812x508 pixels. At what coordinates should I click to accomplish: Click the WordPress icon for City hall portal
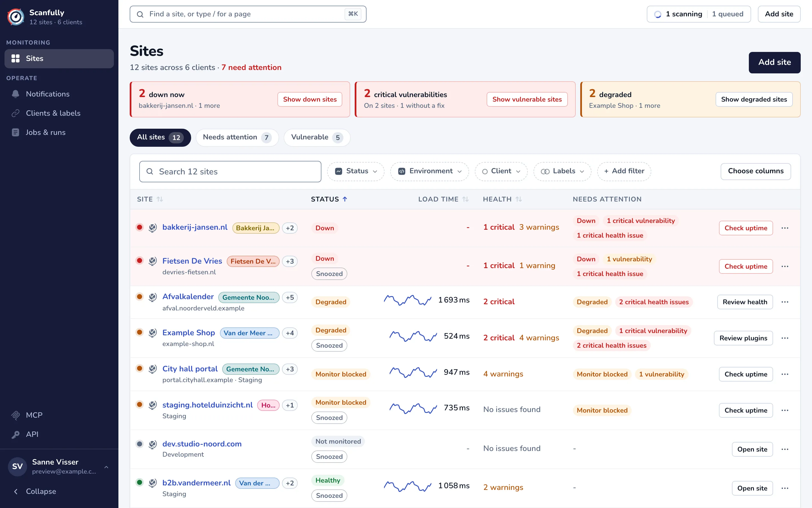point(153,369)
